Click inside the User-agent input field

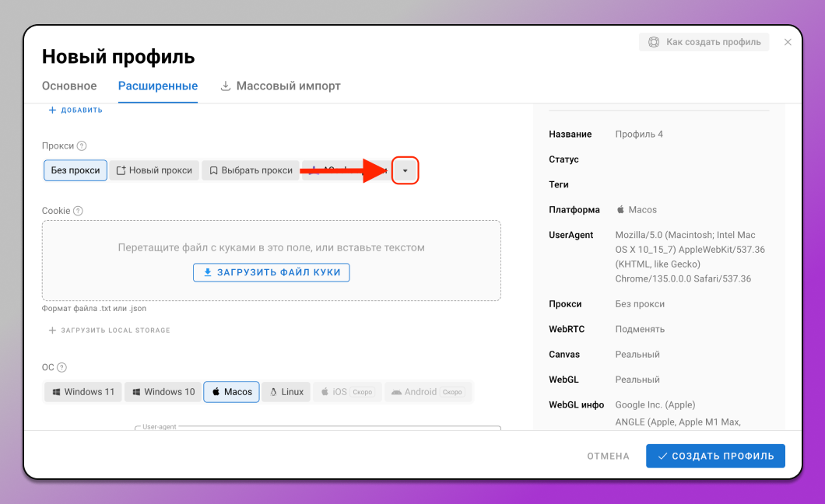click(x=272, y=431)
